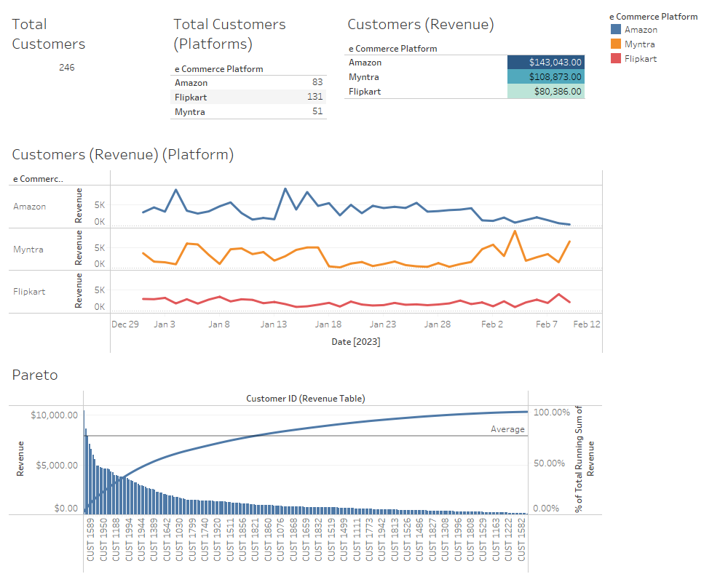
Task: Select customer label CUST 1994
Action: point(129,539)
